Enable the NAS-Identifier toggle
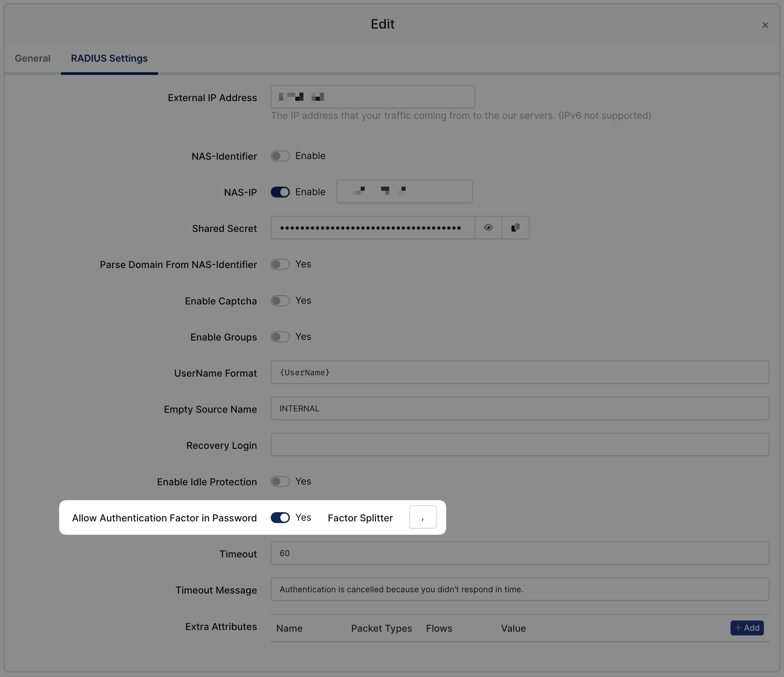784x677 pixels. coord(280,156)
